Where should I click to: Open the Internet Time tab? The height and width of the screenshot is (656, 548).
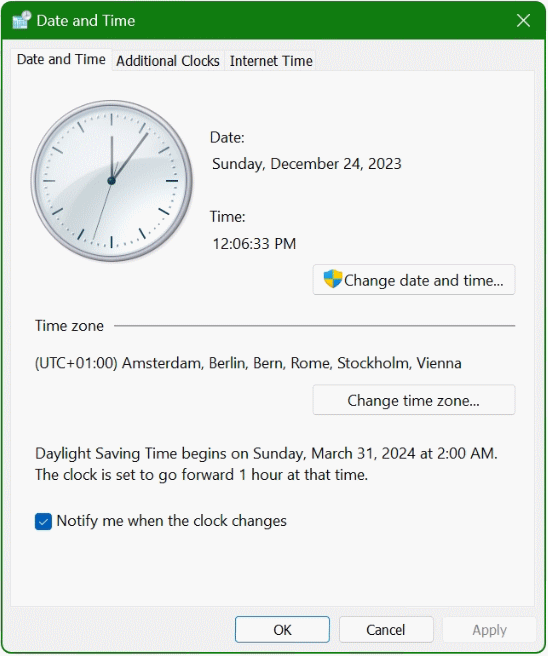pyautogui.click(x=271, y=61)
